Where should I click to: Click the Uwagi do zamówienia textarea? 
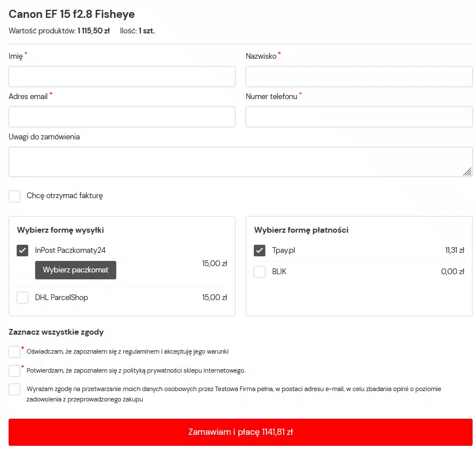point(240,162)
